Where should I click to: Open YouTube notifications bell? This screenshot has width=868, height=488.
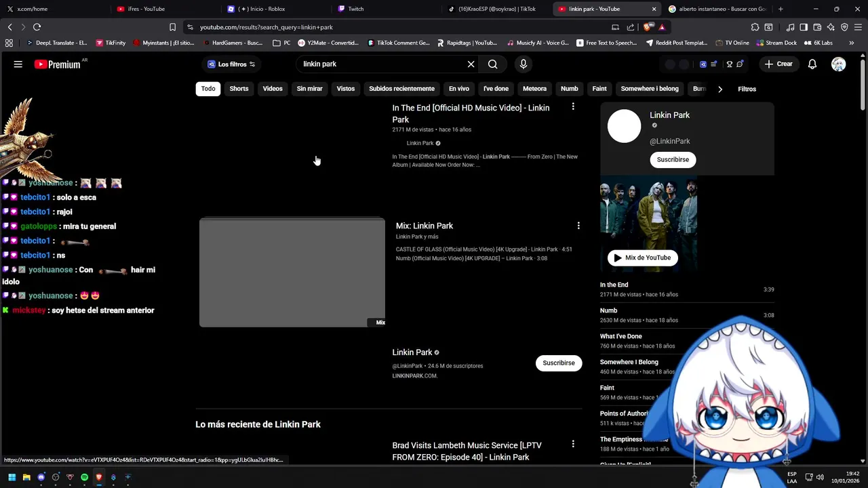tap(812, 64)
